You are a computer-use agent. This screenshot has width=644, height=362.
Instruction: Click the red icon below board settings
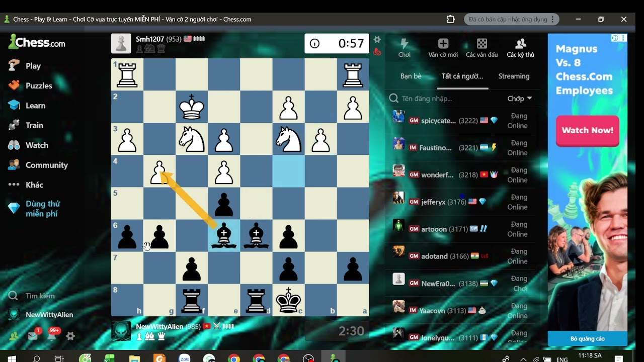[x=377, y=51]
